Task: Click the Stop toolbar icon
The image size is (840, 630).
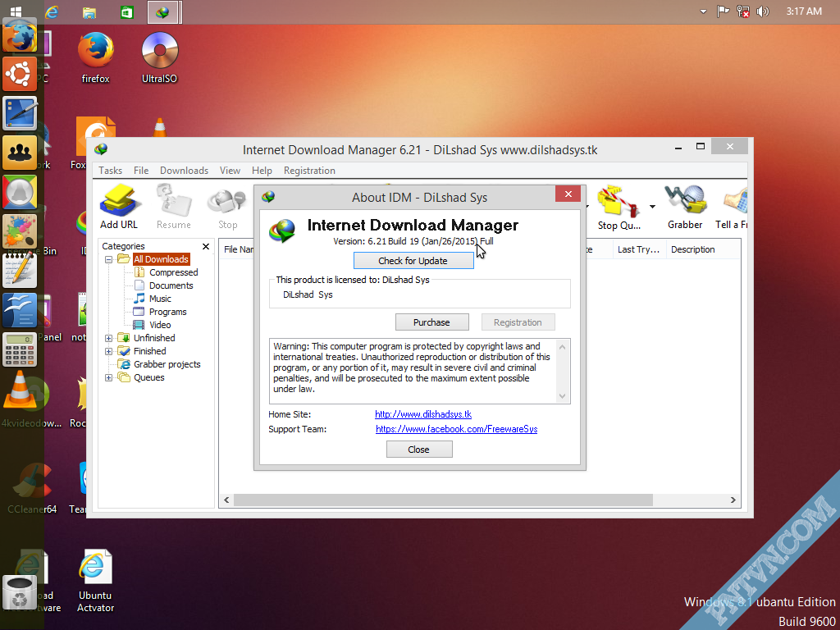Action: tap(227, 207)
